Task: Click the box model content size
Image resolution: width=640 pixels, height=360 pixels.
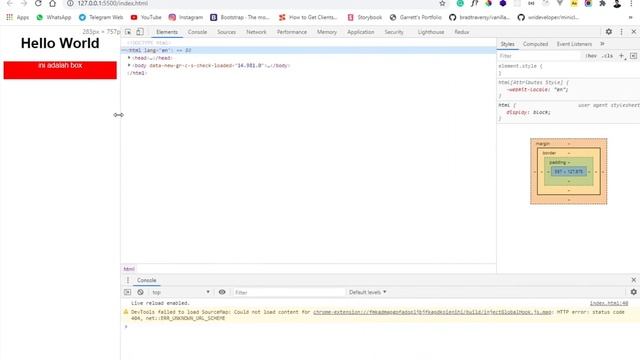Action: point(569,171)
